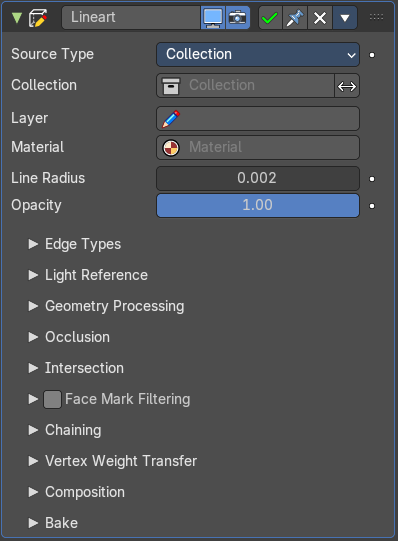Open modifier extra options dropdown arrow
398x541 pixels.
click(345, 18)
